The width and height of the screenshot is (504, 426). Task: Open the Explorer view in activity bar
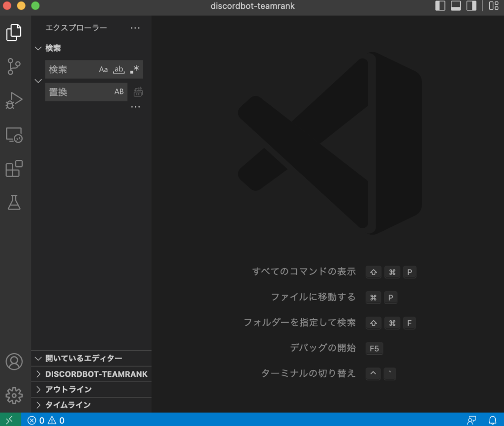pos(14,32)
